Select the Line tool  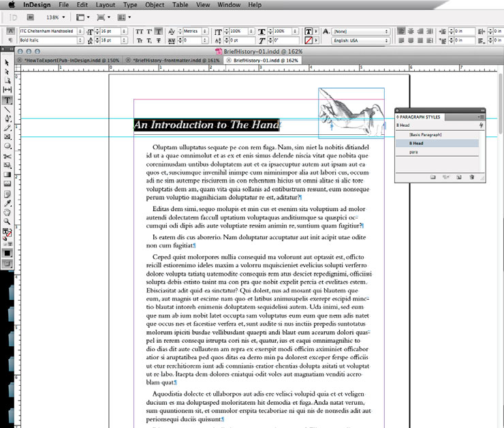click(7, 109)
